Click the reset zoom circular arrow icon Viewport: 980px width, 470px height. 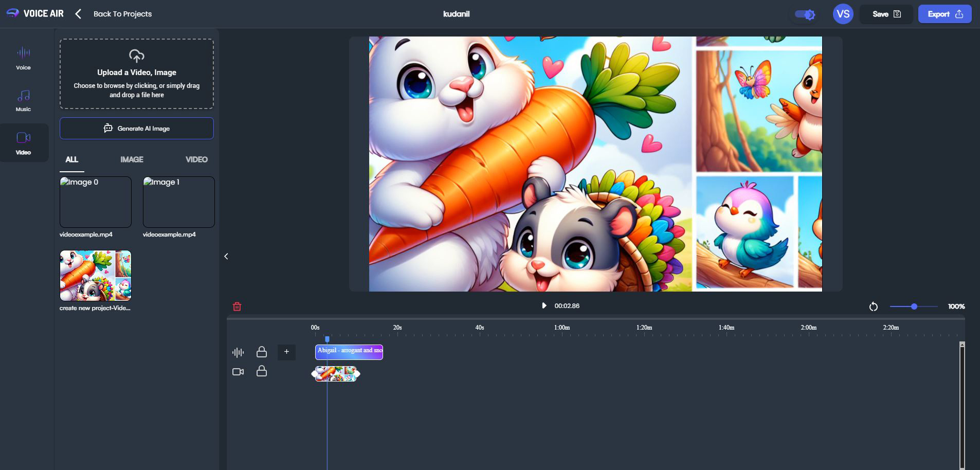pos(873,306)
